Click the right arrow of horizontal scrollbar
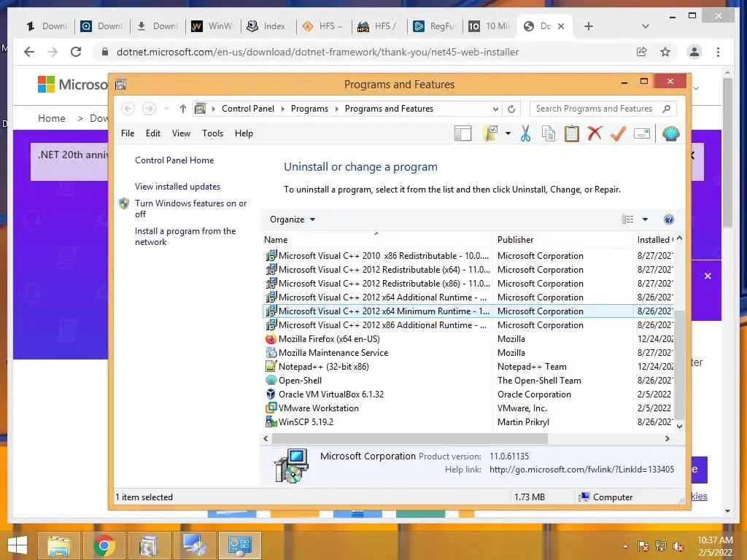This screenshot has width=747, height=560. point(667,438)
